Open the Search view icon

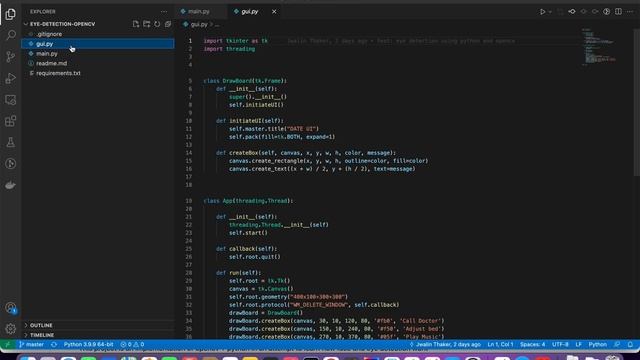(x=11, y=36)
